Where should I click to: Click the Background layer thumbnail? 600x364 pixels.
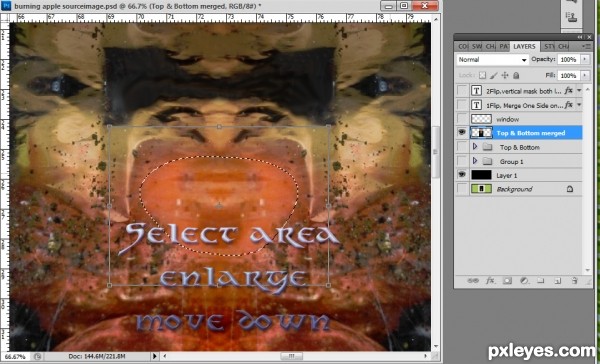[x=481, y=189]
